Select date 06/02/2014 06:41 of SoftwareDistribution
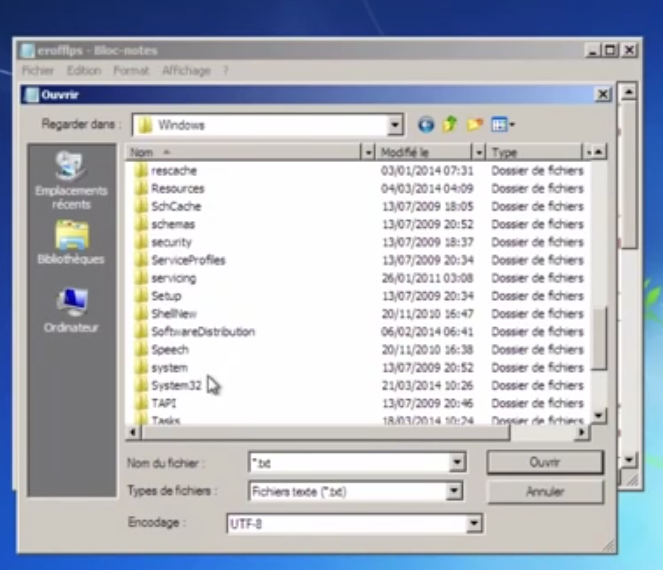 [x=427, y=332]
